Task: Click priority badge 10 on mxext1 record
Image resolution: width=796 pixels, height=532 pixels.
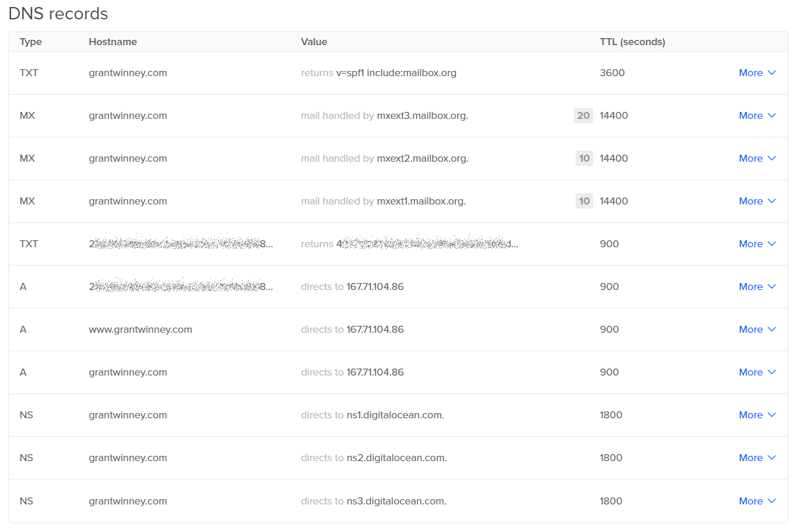Action: 584,201
